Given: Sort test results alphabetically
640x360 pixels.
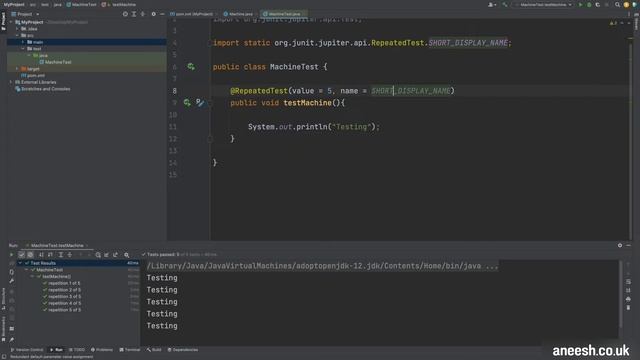Looking at the screenshot, I should (41, 255).
